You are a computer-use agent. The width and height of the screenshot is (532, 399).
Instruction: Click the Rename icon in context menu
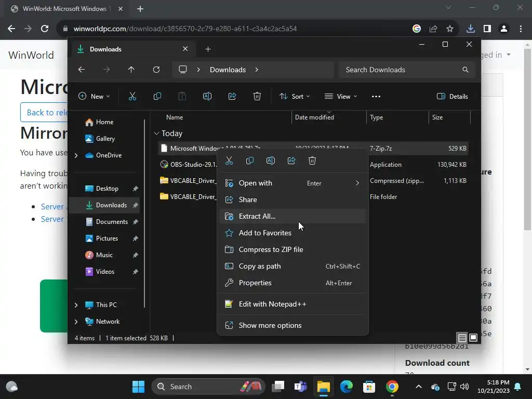pos(270,161)
